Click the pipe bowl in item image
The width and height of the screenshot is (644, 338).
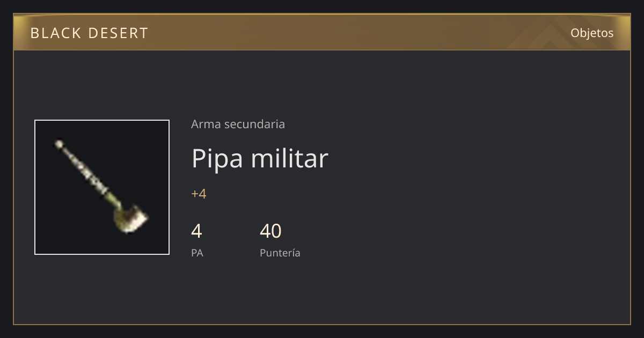point(129,218)
